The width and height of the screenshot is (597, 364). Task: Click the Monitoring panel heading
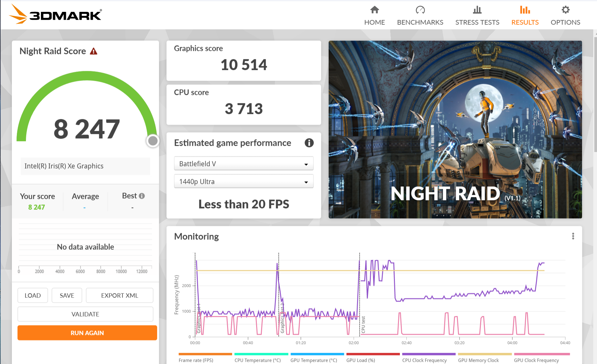pyautogui.click(x=197, y=236)
